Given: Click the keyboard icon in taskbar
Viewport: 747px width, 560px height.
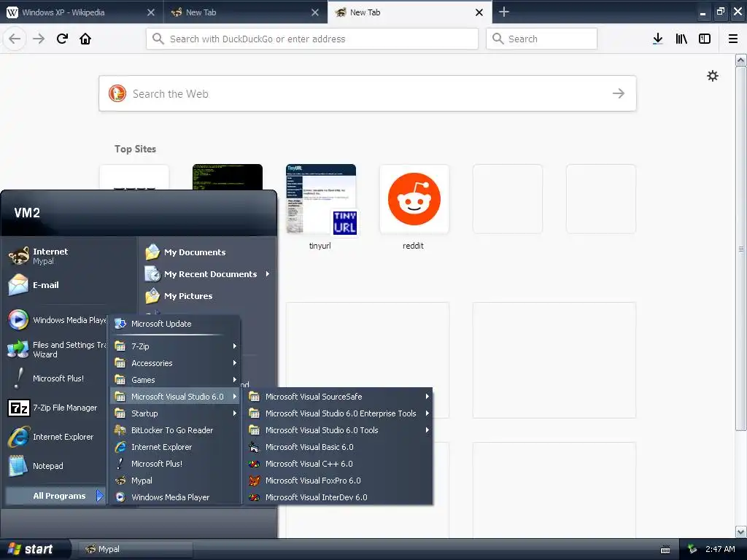Looking at the screenshot, I should [x=665, y=550].
